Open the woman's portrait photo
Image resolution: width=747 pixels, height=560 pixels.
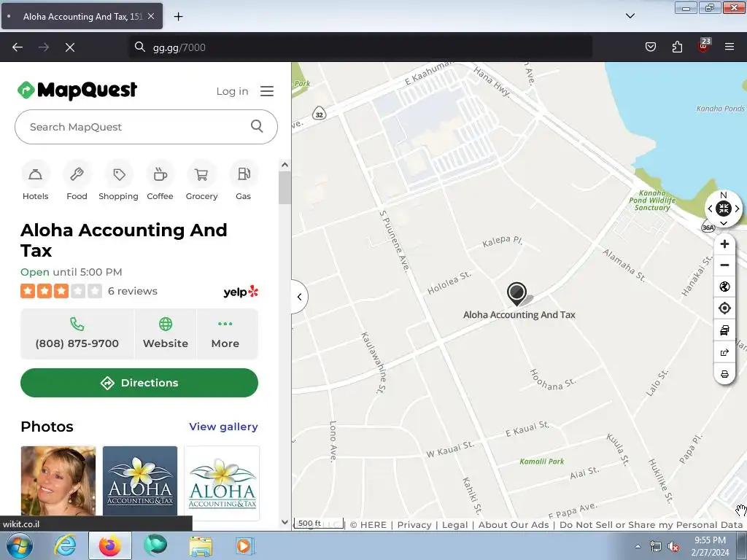(x=58, y=481)
